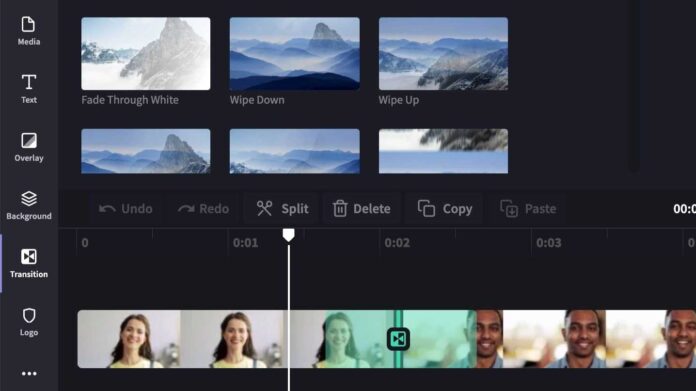The width and height of the screenshot is (696, 391).
Task: Open the Logo panel
Action: click(x=29, y=322)
